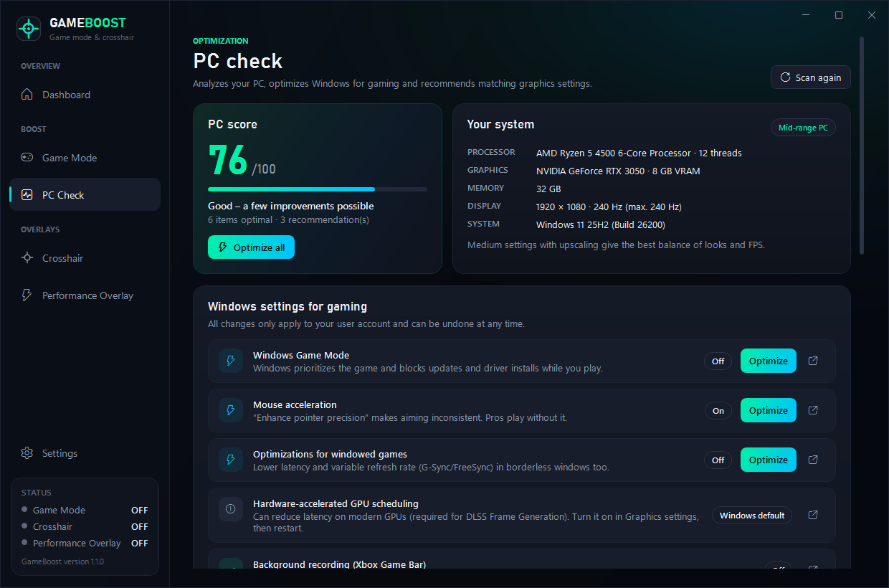Click the PC Check pulse monitor icon
The width and height of the screenshot is (889, 588).
click(27, 195)
